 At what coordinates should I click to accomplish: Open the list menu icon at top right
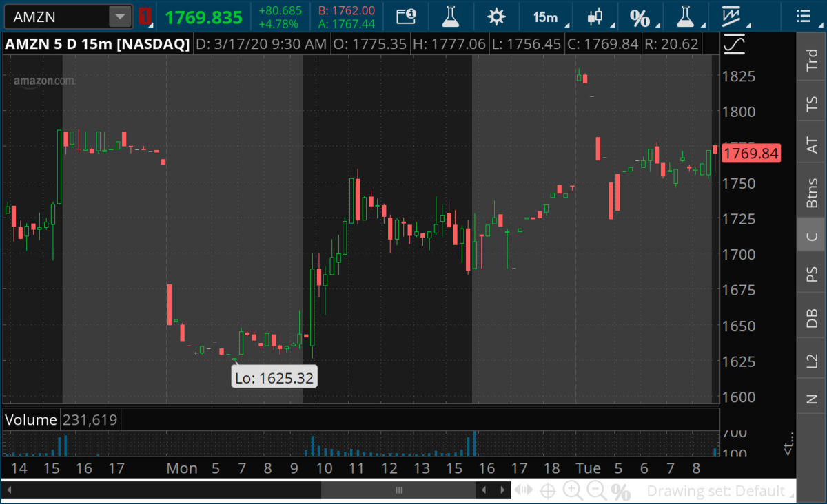click(803, 17)
